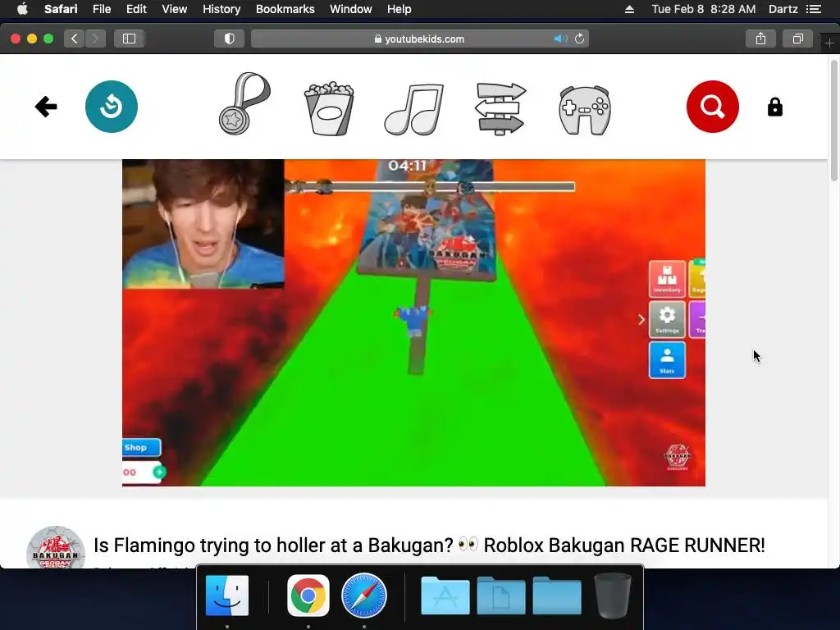
Task: Click the date and time in menu bar
Action: coord(703,9)
